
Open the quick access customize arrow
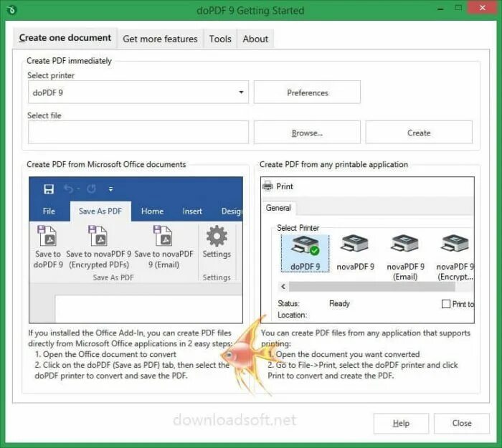point(110,189)
